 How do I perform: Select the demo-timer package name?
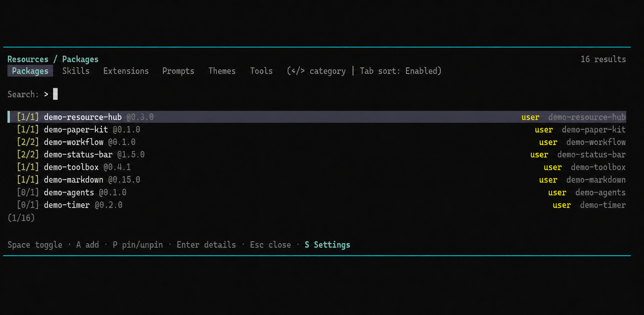coord(67,205)
